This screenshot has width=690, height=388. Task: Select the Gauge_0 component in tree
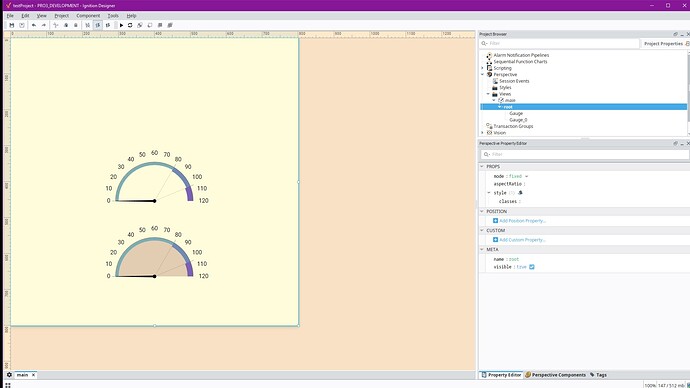click(518, 120)
